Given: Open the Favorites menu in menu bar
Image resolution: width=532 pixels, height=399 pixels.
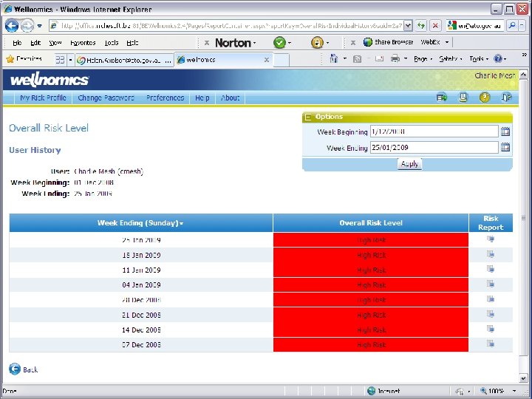Looking at the screenshot, I should pos(83,43).
